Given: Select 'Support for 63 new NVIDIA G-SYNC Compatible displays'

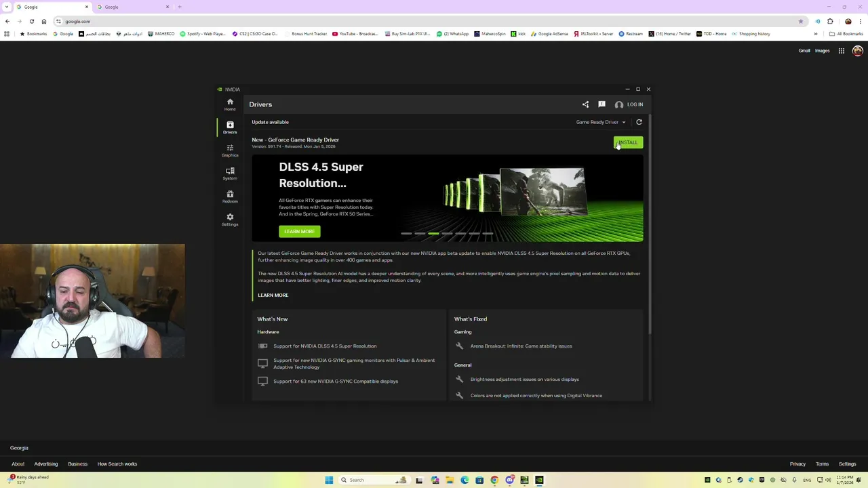Looking at the screenshot, I should point(336,382).
